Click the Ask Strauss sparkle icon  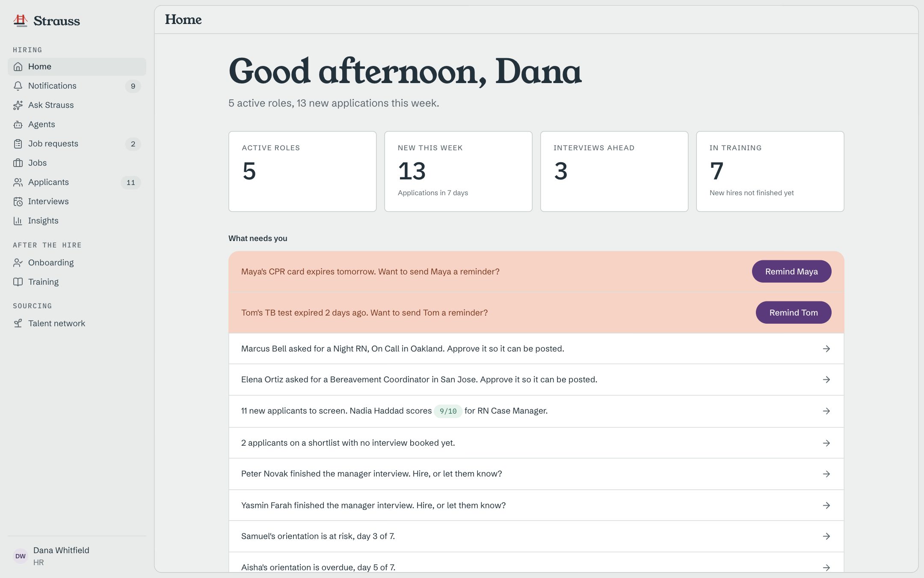click(18, 105)
